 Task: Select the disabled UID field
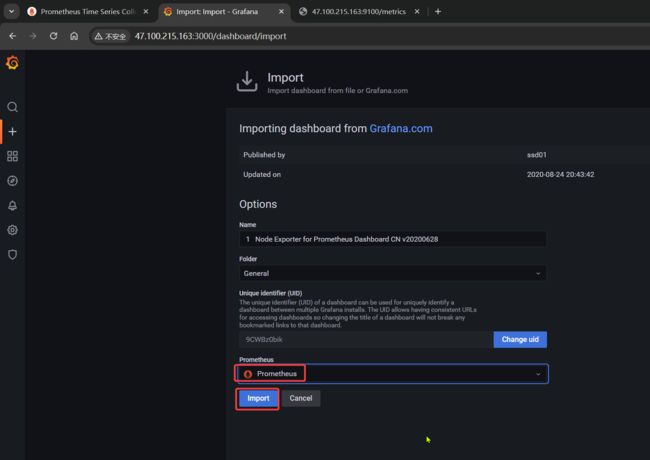[x=366, y=339]
